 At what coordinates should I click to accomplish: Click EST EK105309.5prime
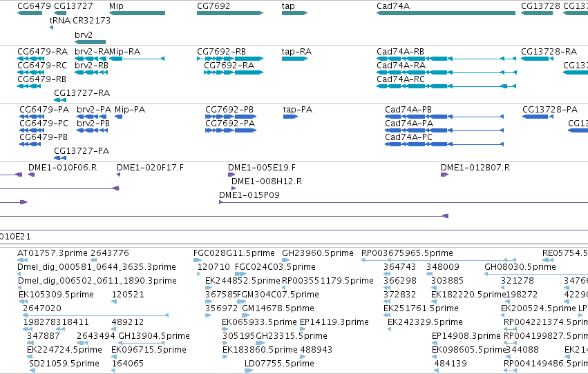click(x=23, y=302)
